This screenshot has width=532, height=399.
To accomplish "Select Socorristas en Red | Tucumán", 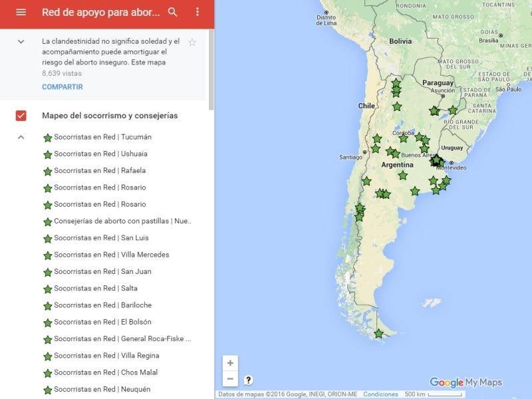I will (x=102, y=137).
